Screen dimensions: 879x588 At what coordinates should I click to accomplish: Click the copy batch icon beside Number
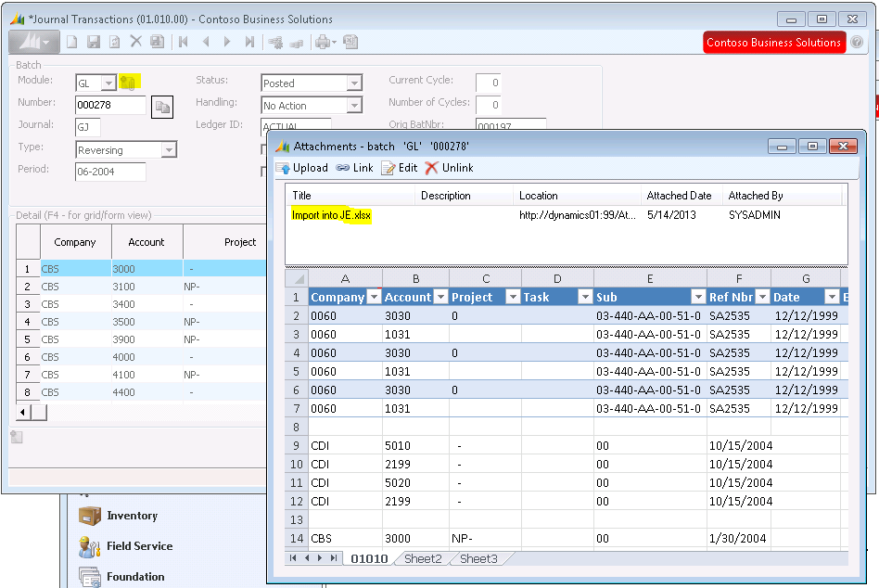coord(162,107)
